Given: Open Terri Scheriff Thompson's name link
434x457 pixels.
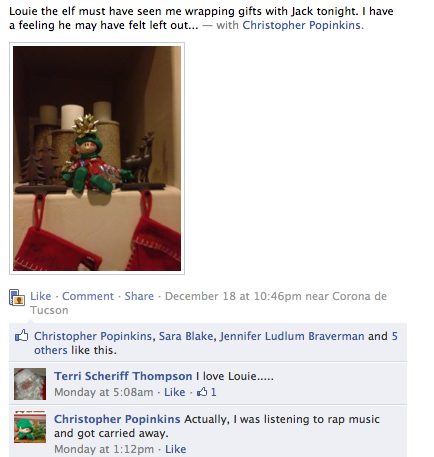Looking at the screenshot, I should 123,376.
